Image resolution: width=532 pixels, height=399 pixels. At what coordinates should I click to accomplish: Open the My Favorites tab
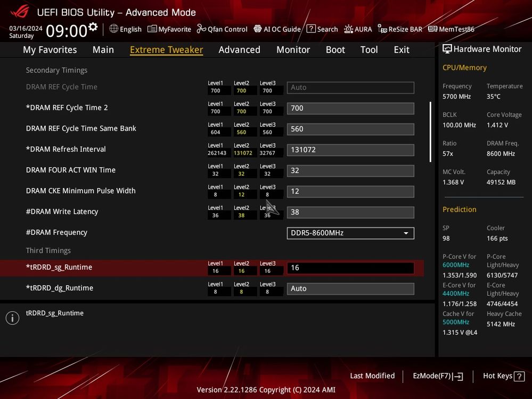click(50, 50)
